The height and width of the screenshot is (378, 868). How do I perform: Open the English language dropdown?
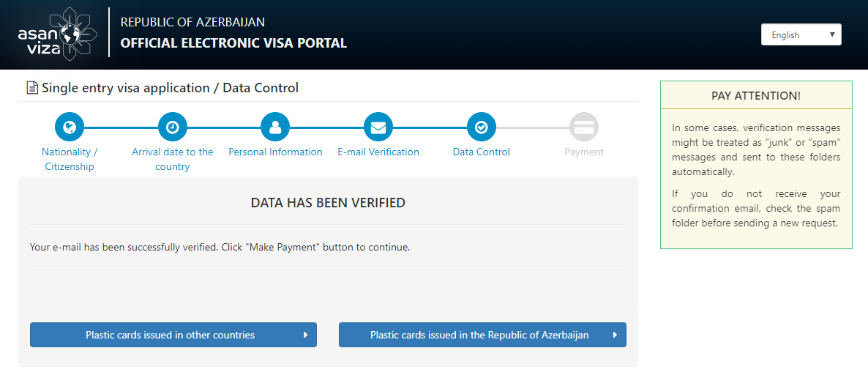tap(801, 34)
